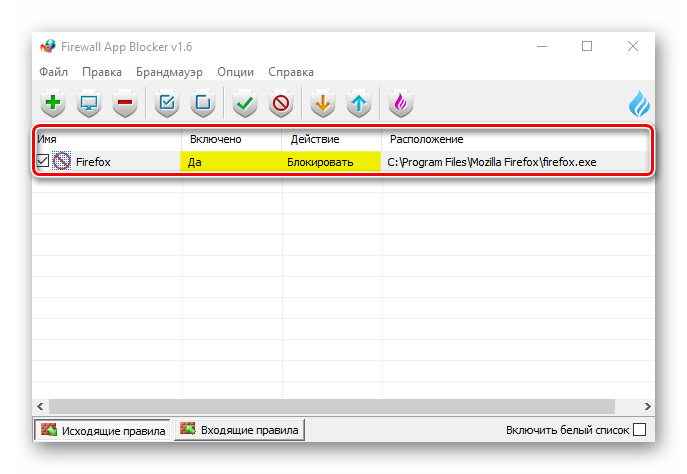Image resolution: width=687 pixels, height=474 pixels.
Task: Maximize the Firewall App Blocker window
Action: (587, 46)
